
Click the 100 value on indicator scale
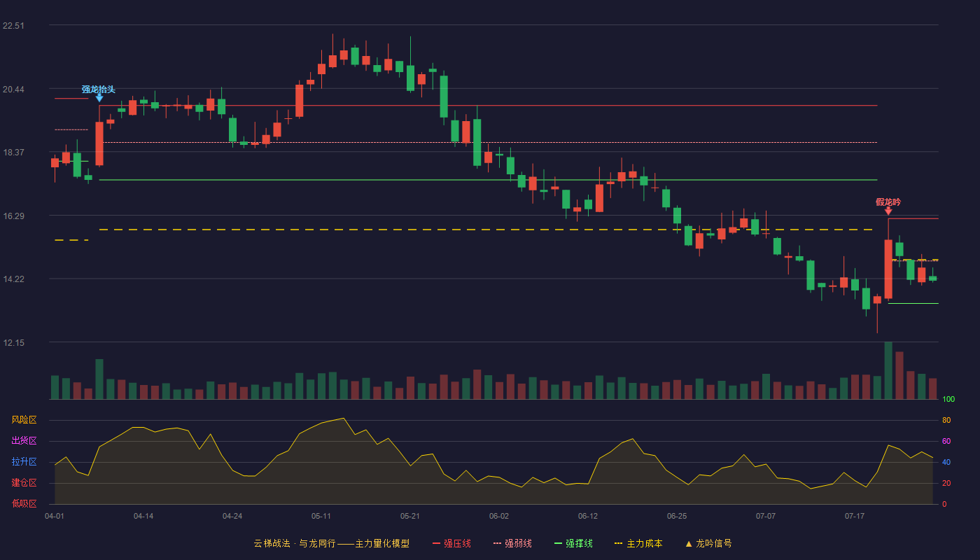[948, 400]
